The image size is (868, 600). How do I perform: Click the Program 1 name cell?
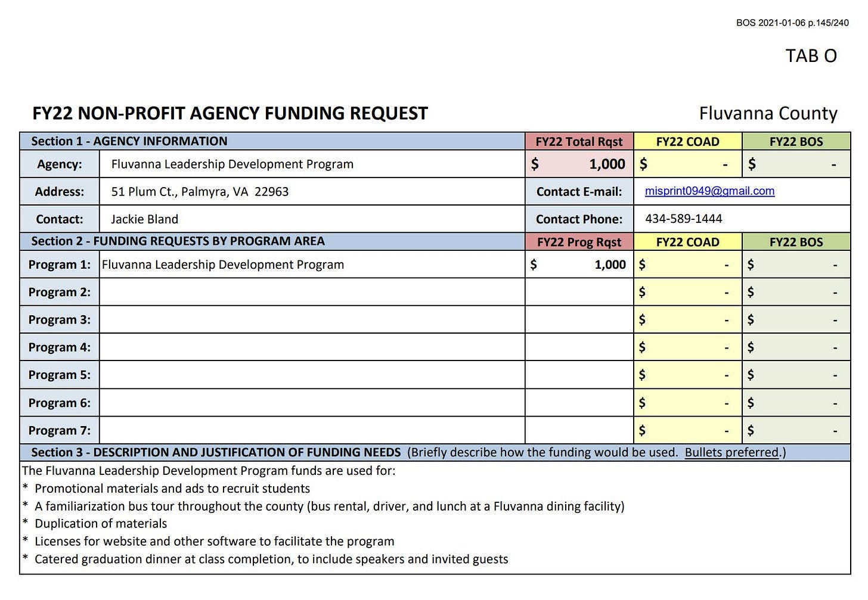(311, 265)
